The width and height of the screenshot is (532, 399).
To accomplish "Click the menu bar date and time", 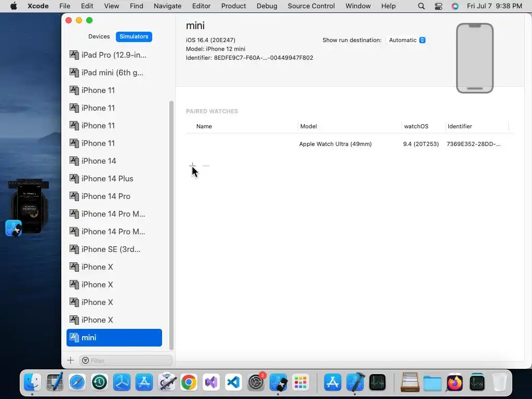I will [495, 6].
